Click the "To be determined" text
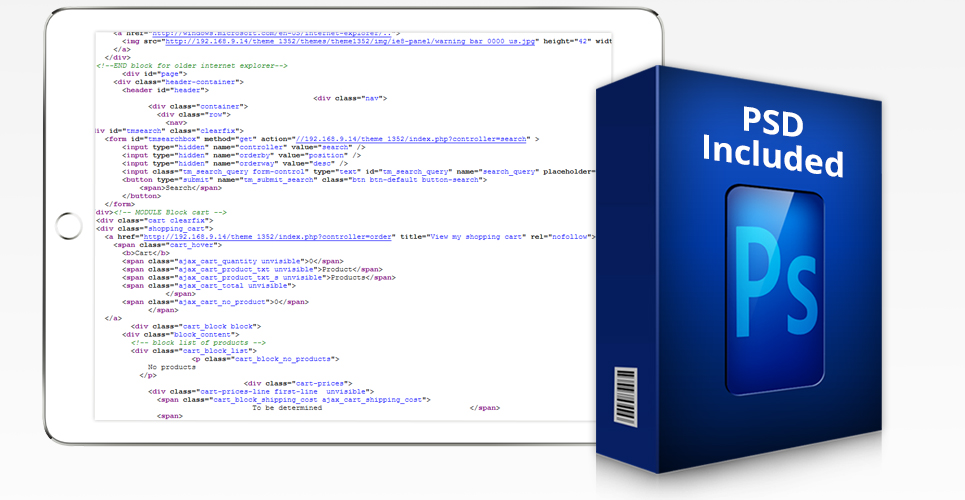The width and height of the screenshot is (965, 500). coord(287,408)
